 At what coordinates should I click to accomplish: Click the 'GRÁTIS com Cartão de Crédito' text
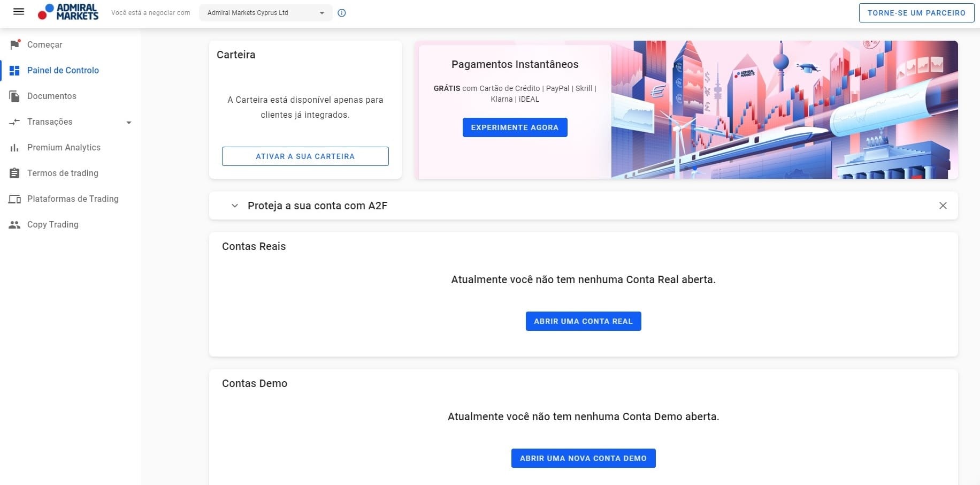(x=515, y=94)
